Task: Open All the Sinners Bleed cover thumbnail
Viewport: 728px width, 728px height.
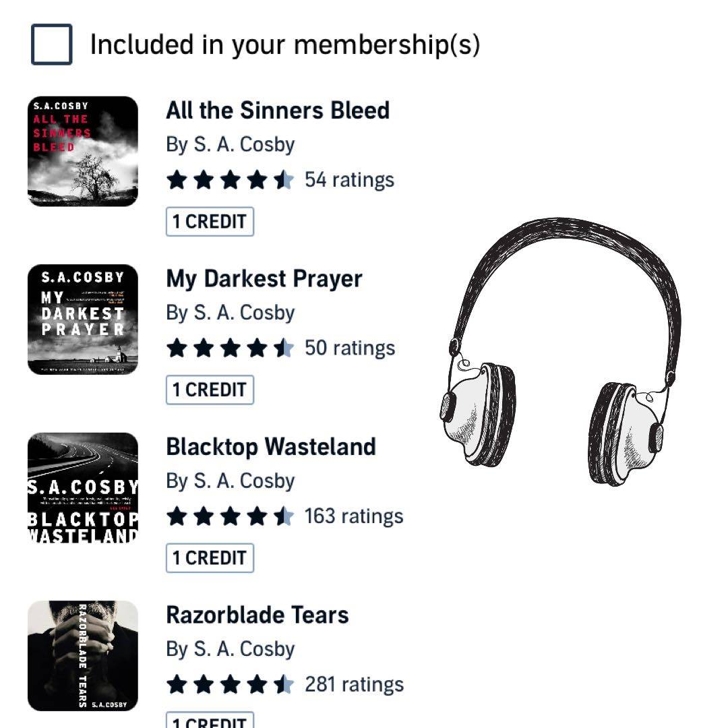Action: point(83,151)
